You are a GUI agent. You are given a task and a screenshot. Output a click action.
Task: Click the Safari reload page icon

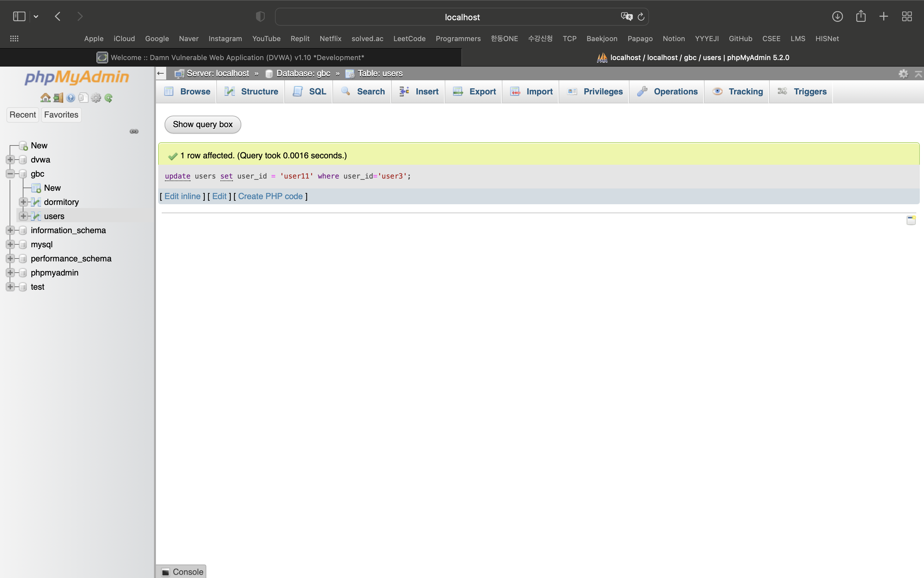[641, 16]
